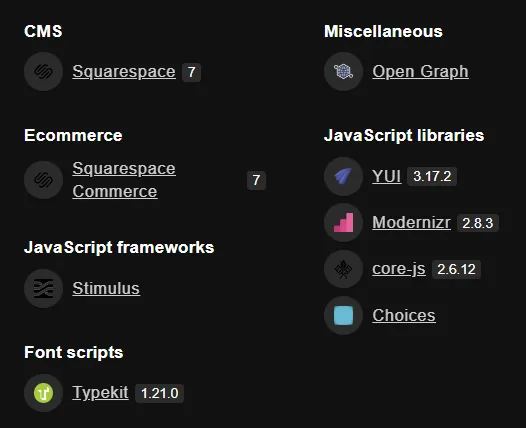526x428 pixels.
Task: Click the 1.21.0 Typekit version badge
Action: coord(159,393)
